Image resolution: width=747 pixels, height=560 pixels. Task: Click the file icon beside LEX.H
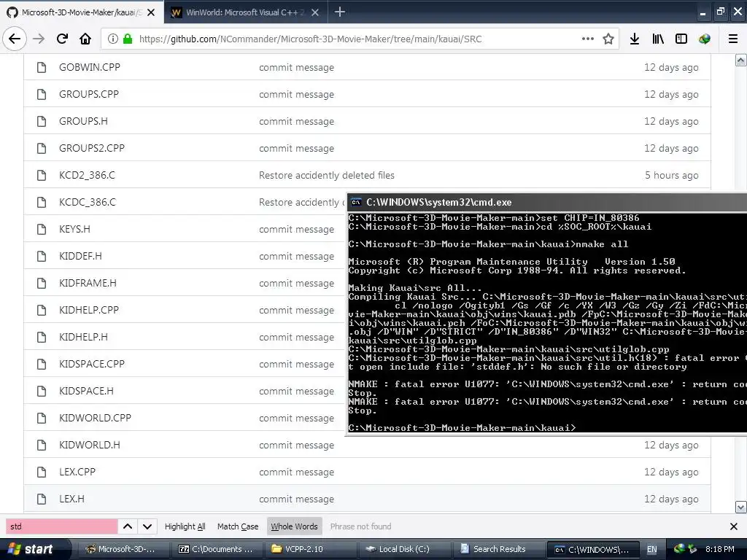point(42,499)
